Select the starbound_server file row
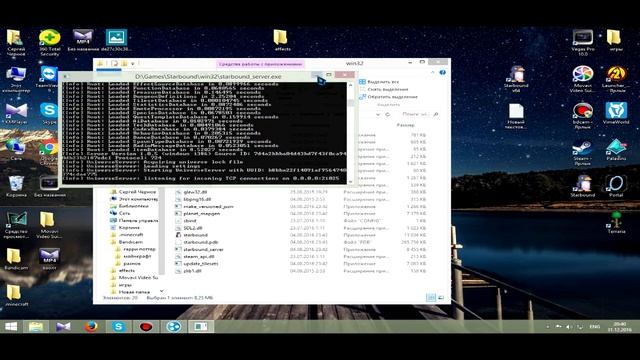640x360 pixels. click(301, 249)
